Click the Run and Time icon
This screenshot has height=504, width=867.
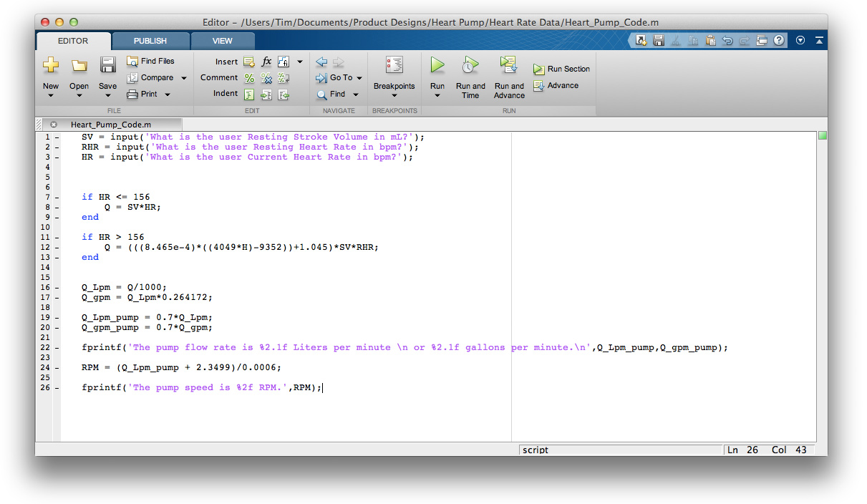tap(470, 65)
